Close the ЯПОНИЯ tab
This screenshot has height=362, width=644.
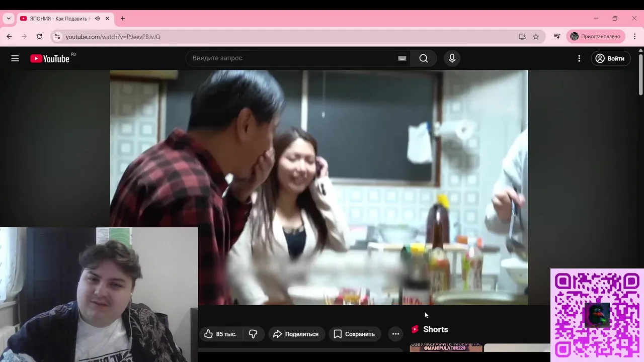[107, 19]
